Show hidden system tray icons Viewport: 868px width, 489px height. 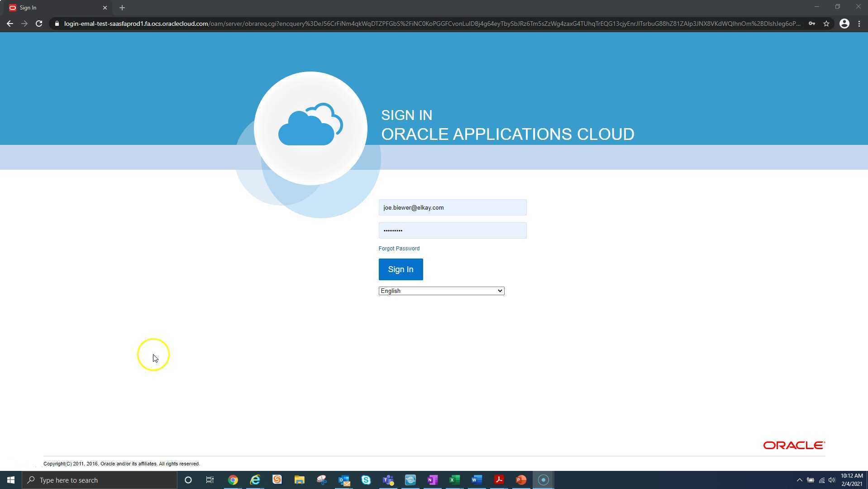[799, 480]
